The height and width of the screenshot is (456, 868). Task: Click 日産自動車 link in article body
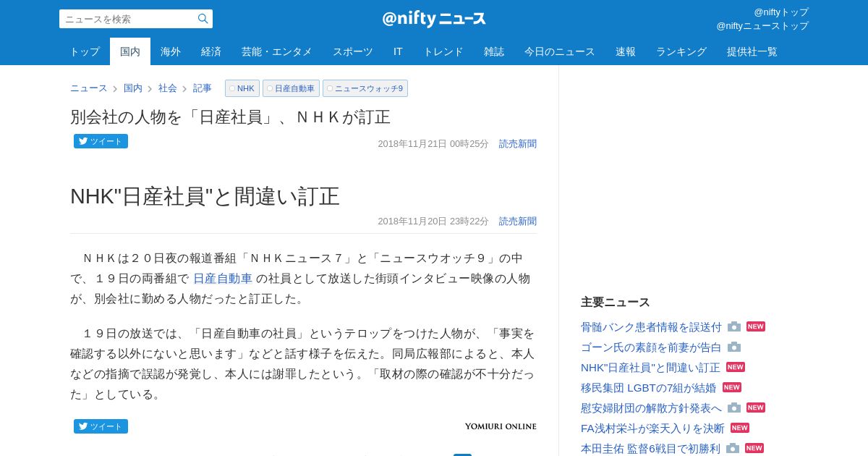coord(223,279)
